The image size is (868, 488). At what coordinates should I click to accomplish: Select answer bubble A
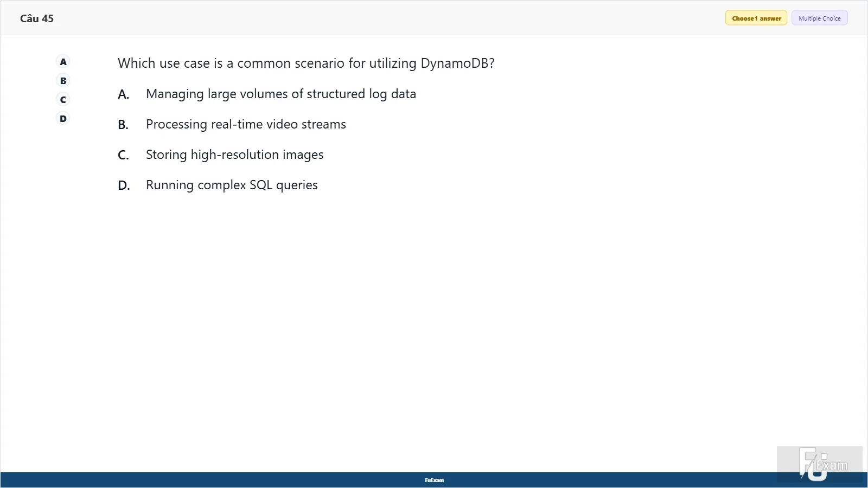tap(63, 62)
